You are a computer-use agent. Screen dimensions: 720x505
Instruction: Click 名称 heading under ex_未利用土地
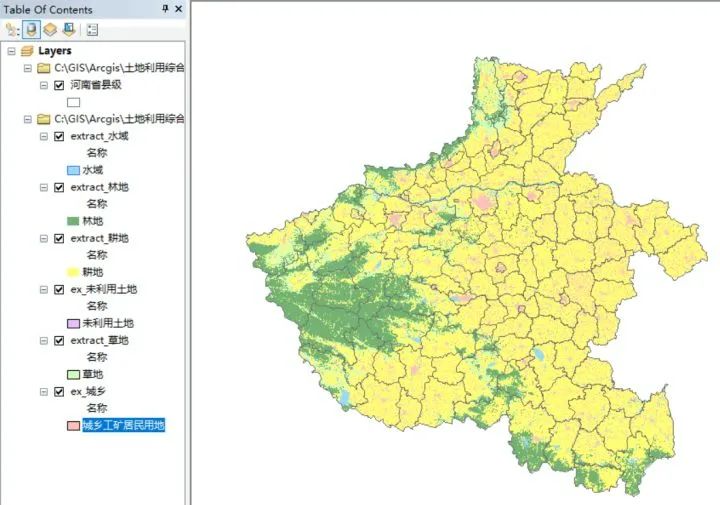pos(97,306)
